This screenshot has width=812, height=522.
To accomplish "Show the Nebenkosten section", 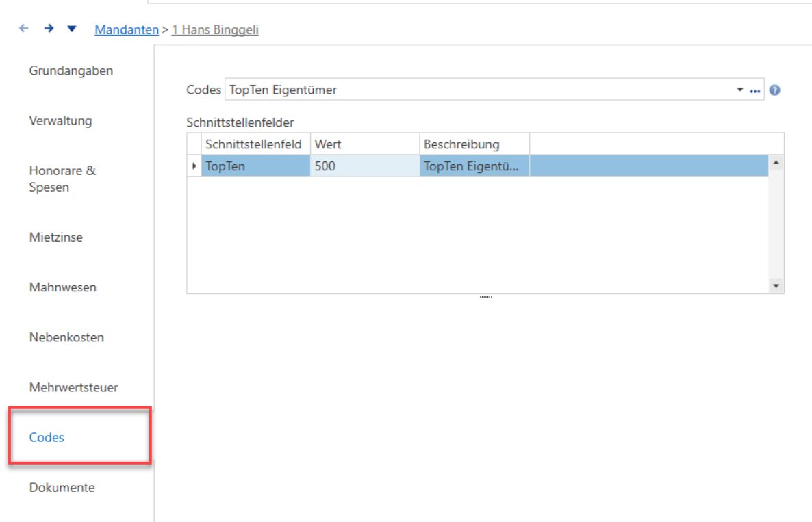I will coord(67,337).
